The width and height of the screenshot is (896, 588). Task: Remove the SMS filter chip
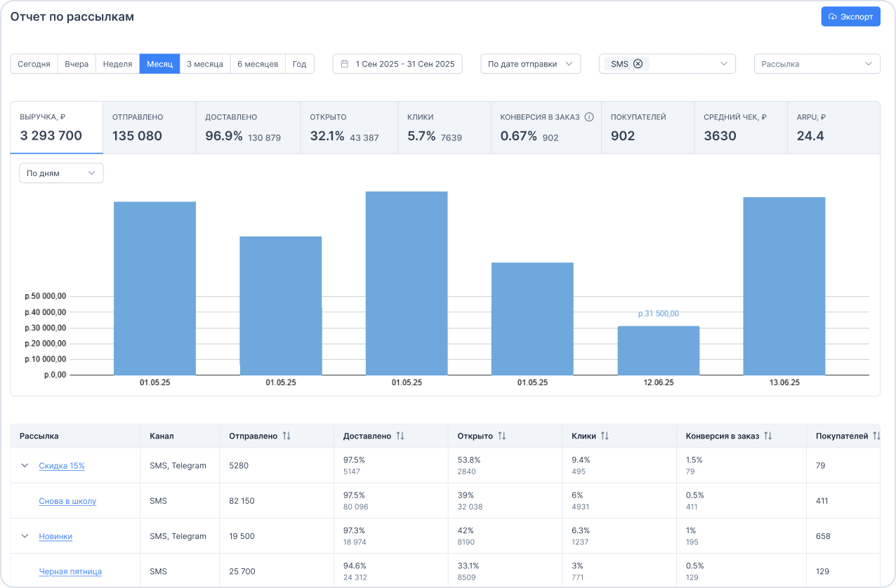point(638,64)
